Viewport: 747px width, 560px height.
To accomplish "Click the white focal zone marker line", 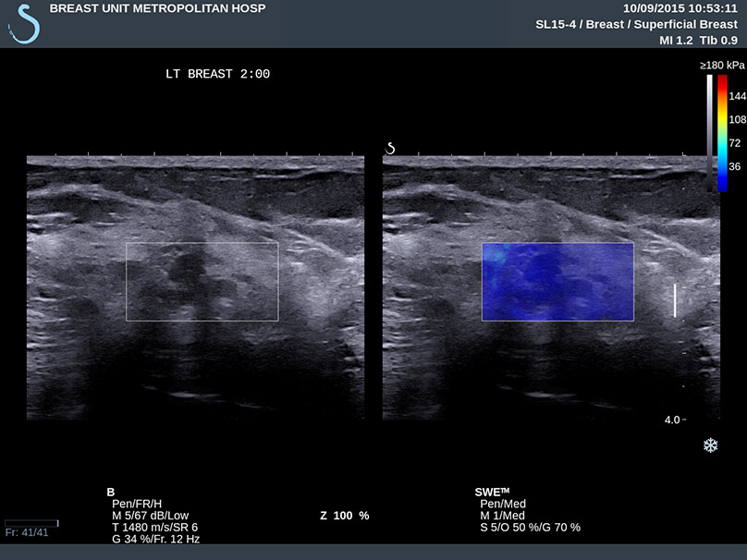I will click(675, 300).
